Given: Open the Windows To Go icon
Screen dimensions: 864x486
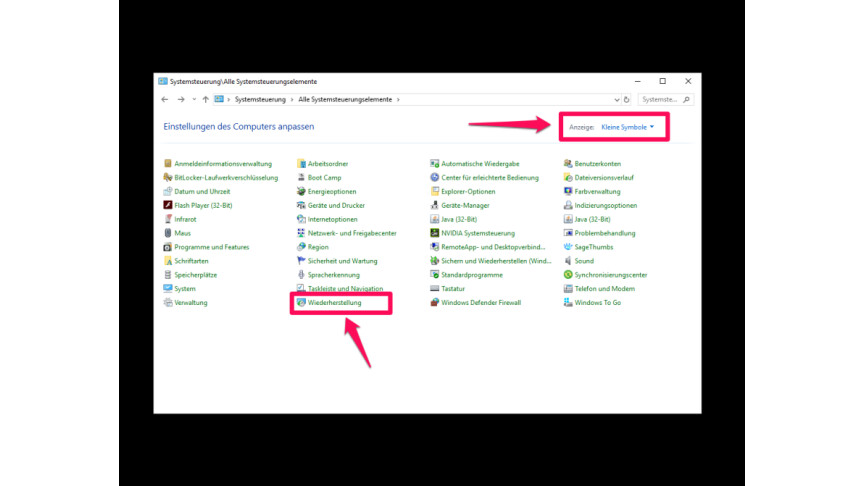Looking at the screenshot, I should click(568, 303).
